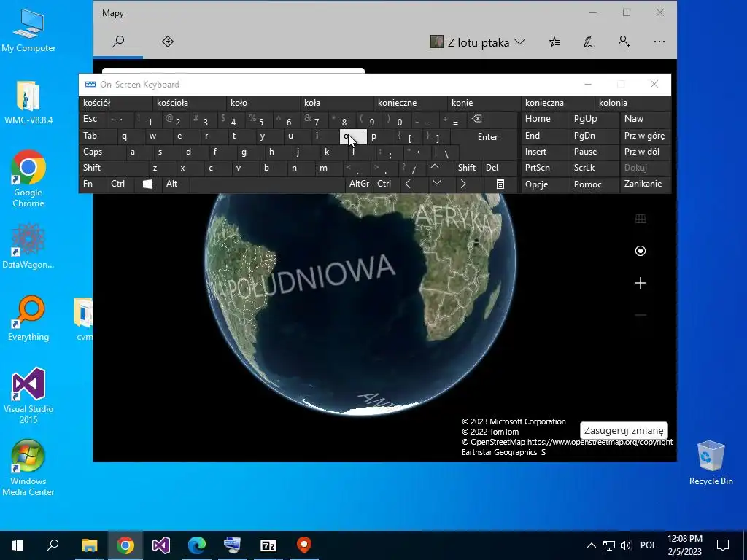This screenshot has height=560, width=747.
Task: Choose the word suggestion kolonia
Action: (x=632, y=103)
